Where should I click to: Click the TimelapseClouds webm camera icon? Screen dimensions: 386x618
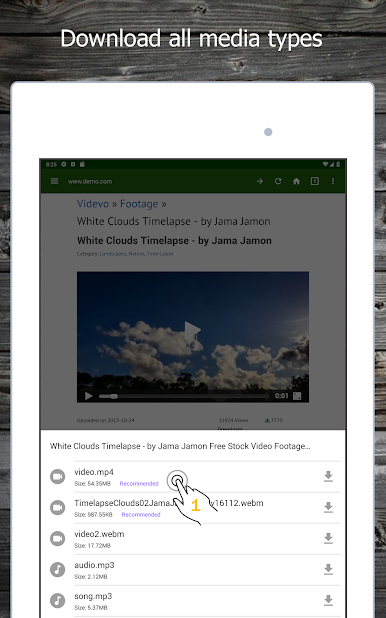tap(58, 508)
